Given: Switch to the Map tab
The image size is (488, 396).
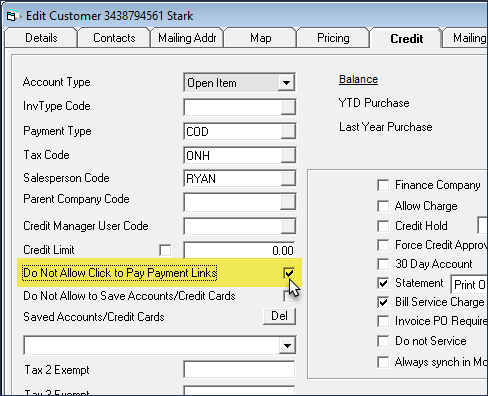Looking at the screenshot, I should coord(260,38).
